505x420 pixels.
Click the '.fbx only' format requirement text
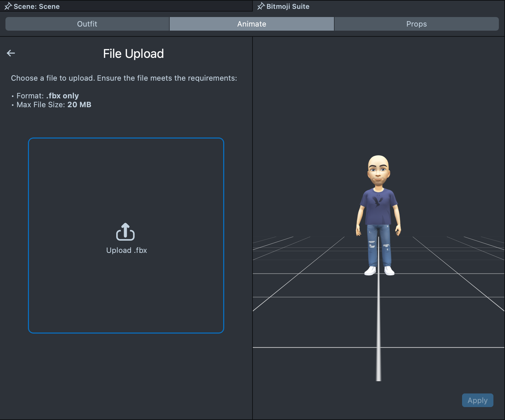click(x=63, y=96)
